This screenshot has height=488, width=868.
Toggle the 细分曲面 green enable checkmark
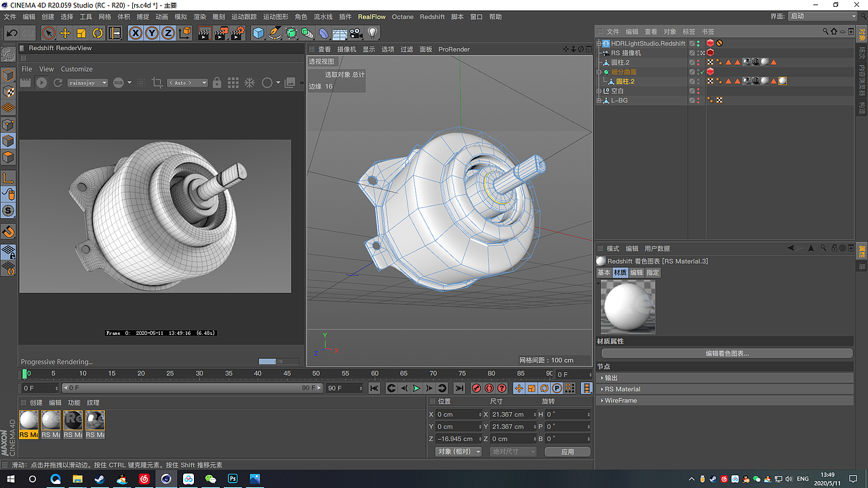(703, 72)
